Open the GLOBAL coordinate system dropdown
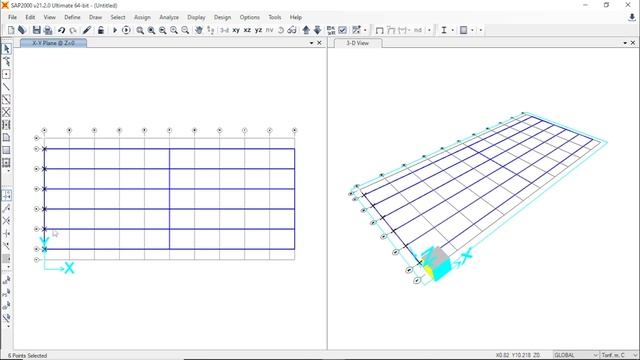The height and width of the screenshot is (360, 640). coord(576,355)
